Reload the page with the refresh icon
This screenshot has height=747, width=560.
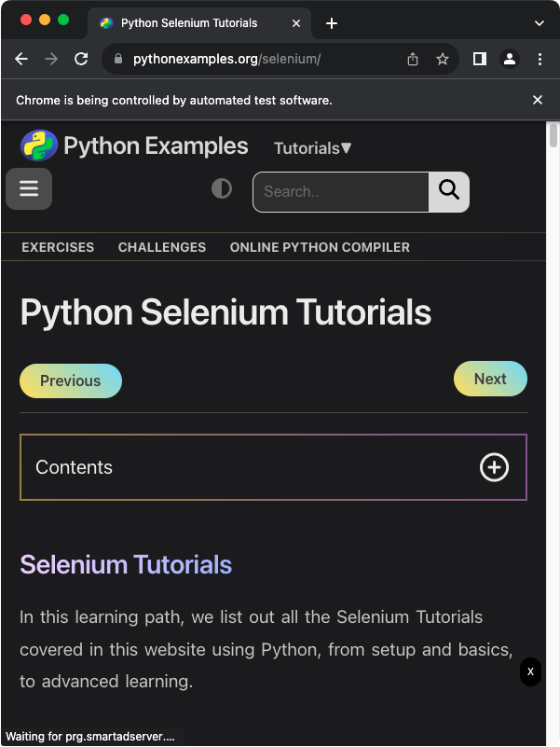[81, 59]
